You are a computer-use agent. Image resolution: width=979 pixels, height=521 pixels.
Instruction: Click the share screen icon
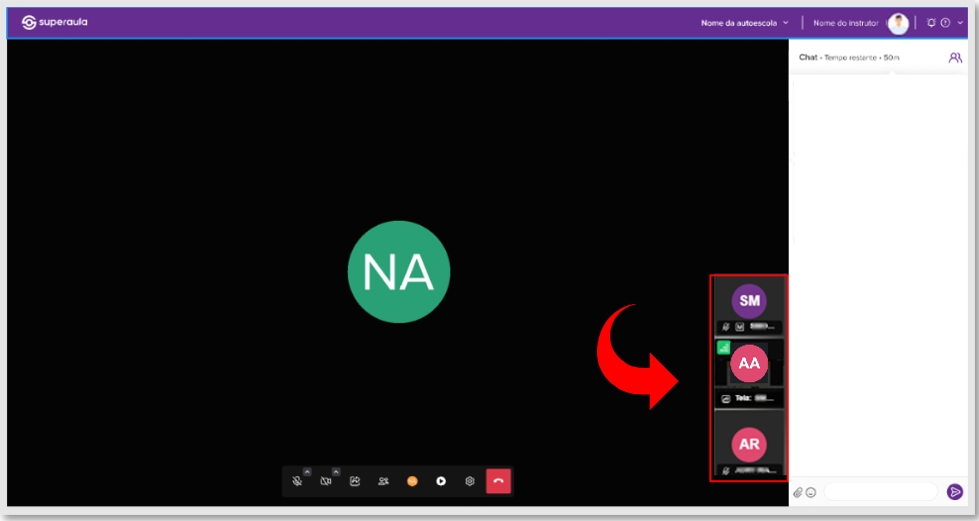pyautogui.click(x=354, y=481)
